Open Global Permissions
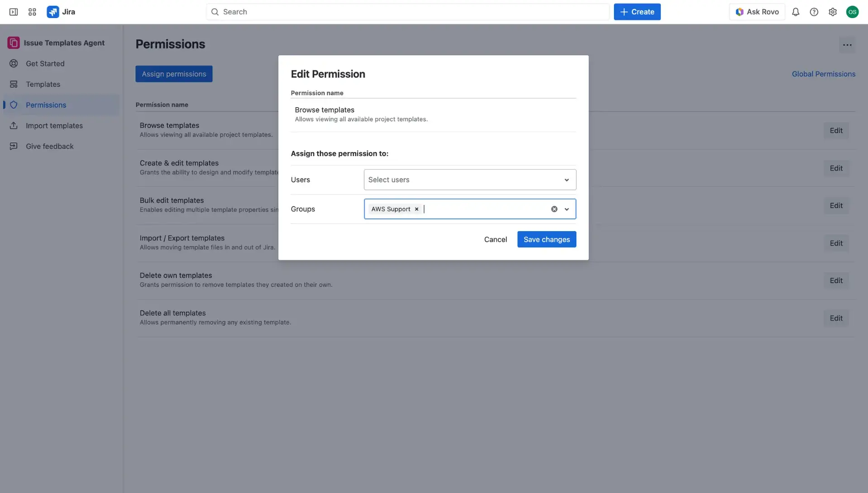This screenshot has height=493, width=868. pyautogui.click(x=823, y=74)
